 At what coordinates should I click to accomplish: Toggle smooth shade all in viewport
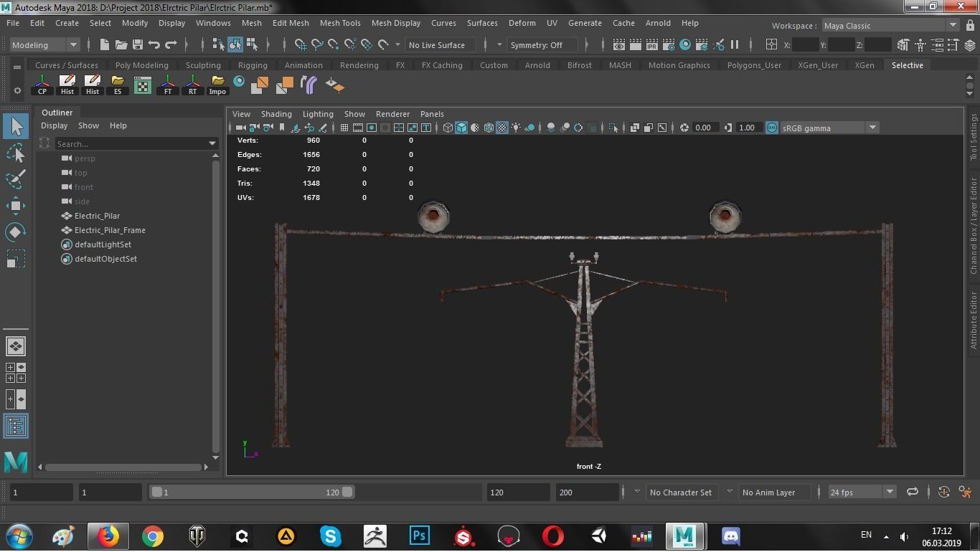461,128
